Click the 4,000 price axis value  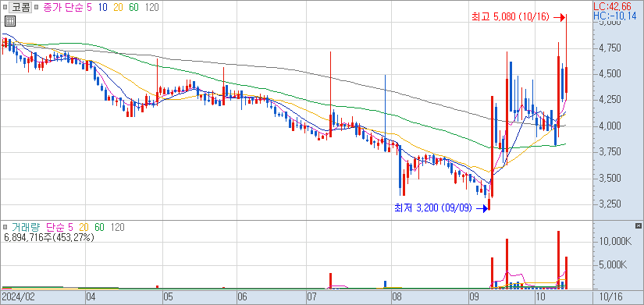(610, 126)
